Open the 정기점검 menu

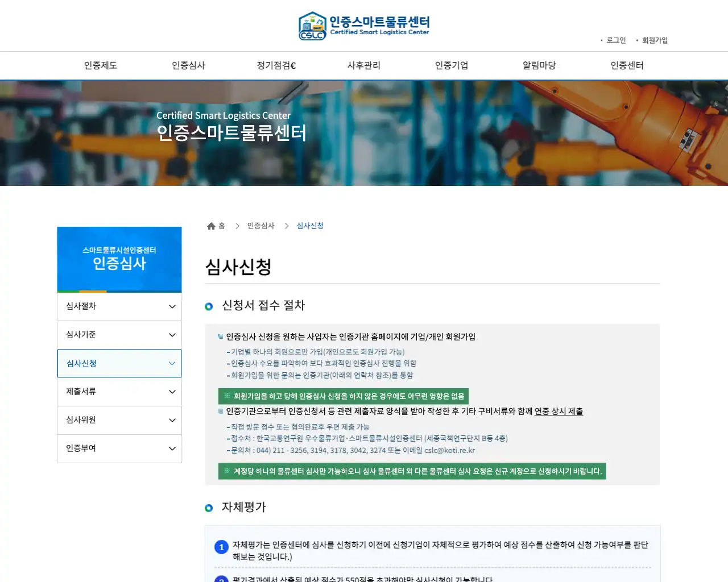[276, 65]
